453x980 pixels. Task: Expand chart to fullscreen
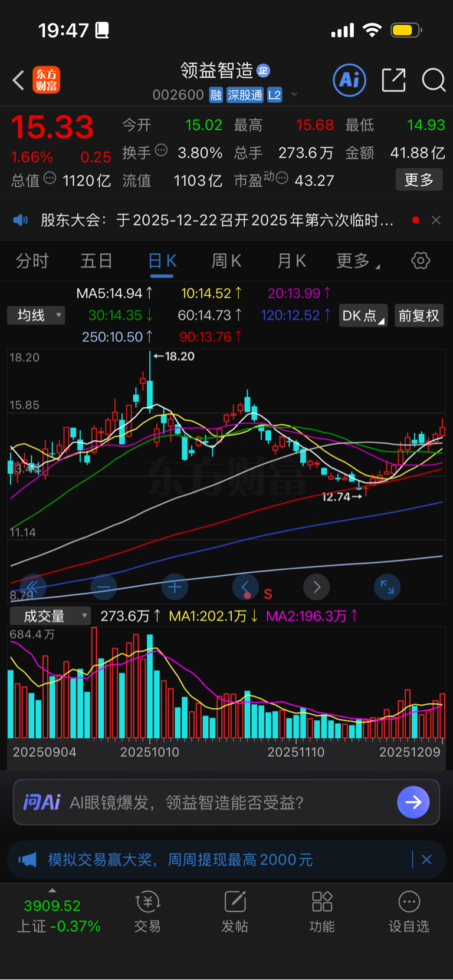[387, 587]
